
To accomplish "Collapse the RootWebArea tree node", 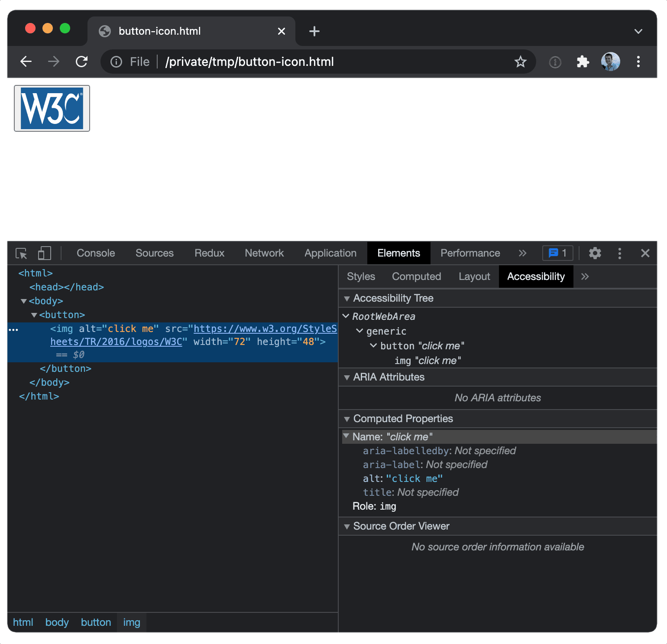I will [x=346, y=316].
